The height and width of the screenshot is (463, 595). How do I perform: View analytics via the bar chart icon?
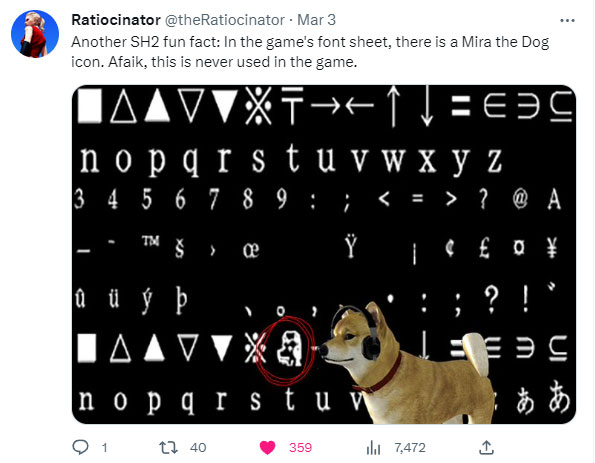pos(373,448)
